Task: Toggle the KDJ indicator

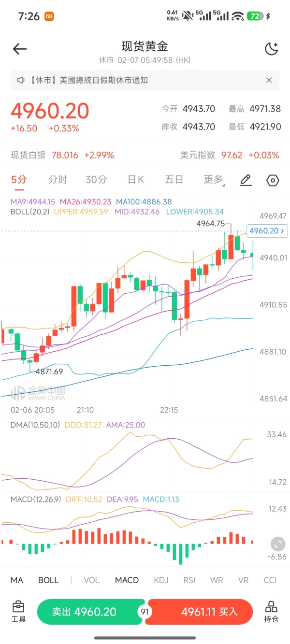Action: pos(161,580)
